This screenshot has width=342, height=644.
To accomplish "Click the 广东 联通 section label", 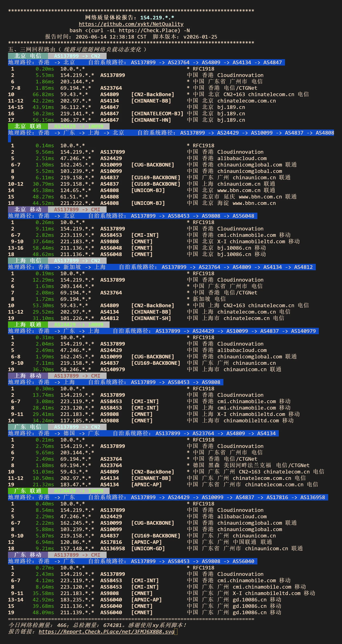I will coord(28,491).
